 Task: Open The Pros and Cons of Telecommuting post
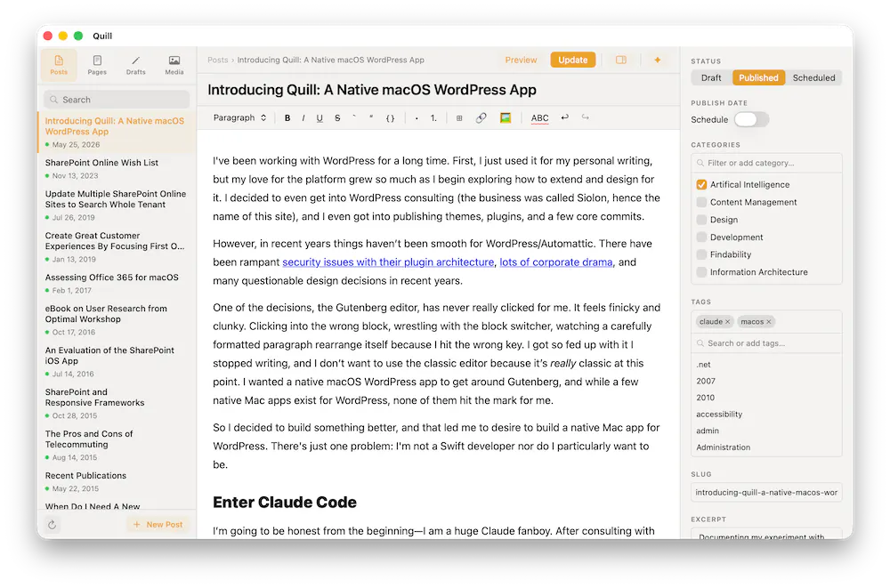point(117,445)
